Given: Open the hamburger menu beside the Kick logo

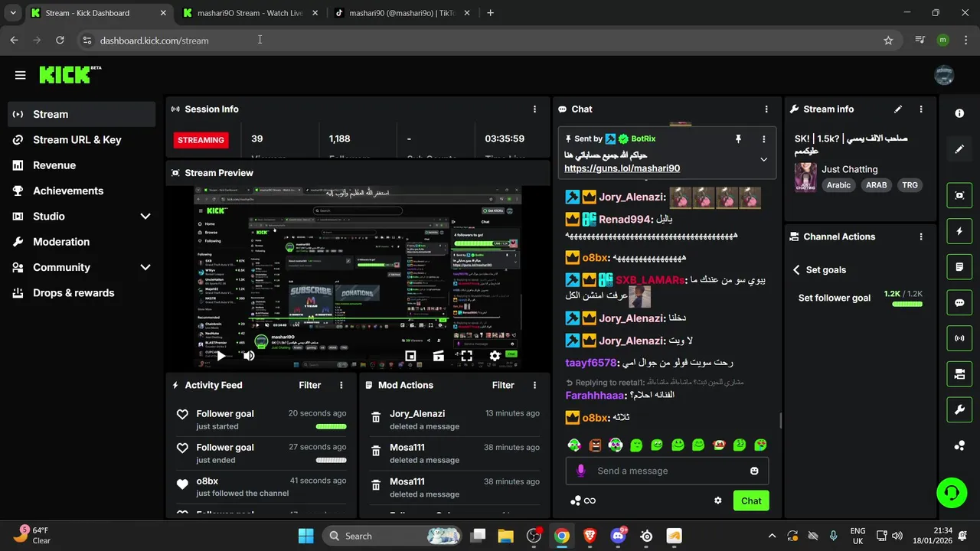Looking at the screenshot, I should pyautogui.click(x=20, y=75).
